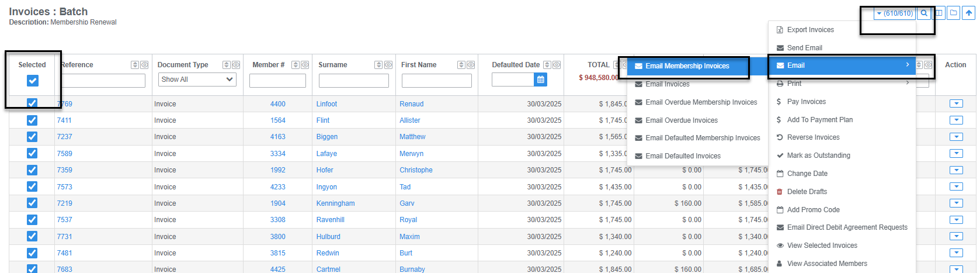Open invoice reference 7411 link
Screen dimensions: 980x273
pyautogui.click(x=64, y=120)
